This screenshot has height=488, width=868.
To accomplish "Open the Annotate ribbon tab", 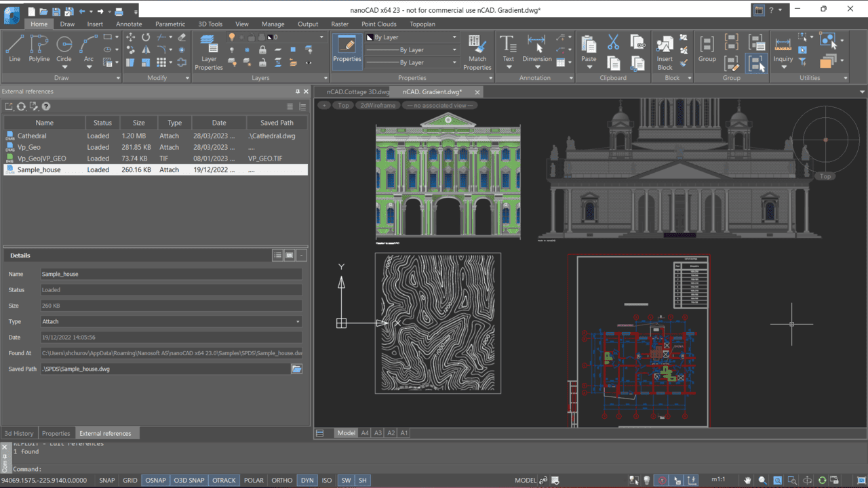I will coord(129,24).
